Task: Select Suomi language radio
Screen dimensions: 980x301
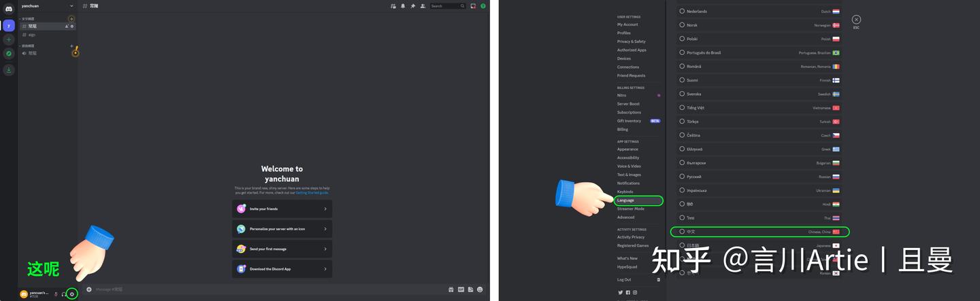Action: tap(682, 80)
